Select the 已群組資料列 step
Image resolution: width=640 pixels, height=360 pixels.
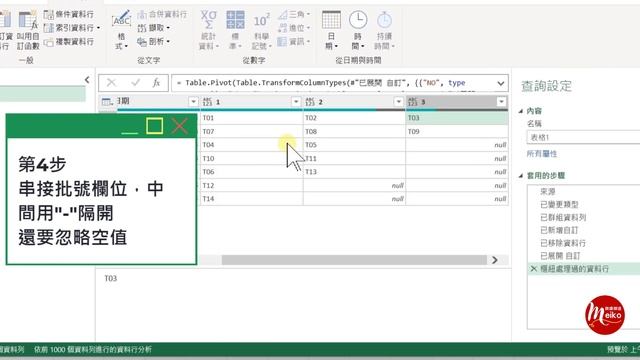563,217
